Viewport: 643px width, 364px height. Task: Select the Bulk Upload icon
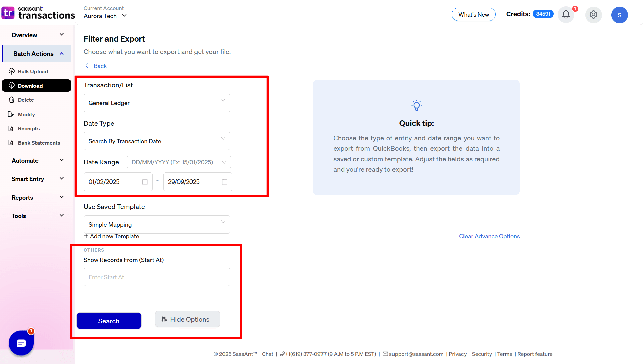pos(12,71)
